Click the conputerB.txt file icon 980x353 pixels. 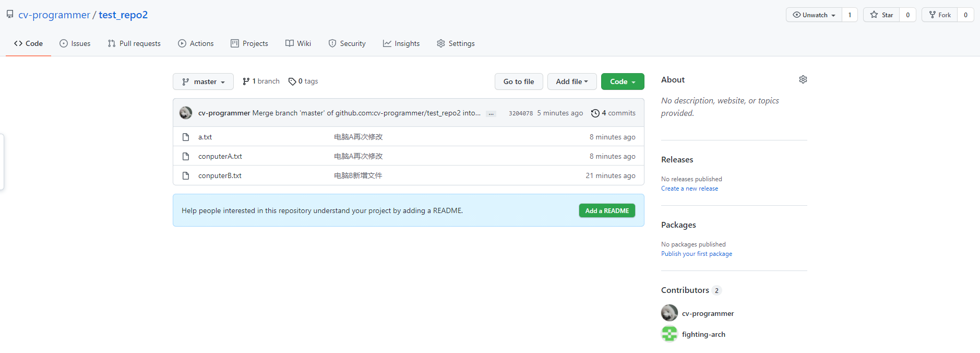[186, 175]
